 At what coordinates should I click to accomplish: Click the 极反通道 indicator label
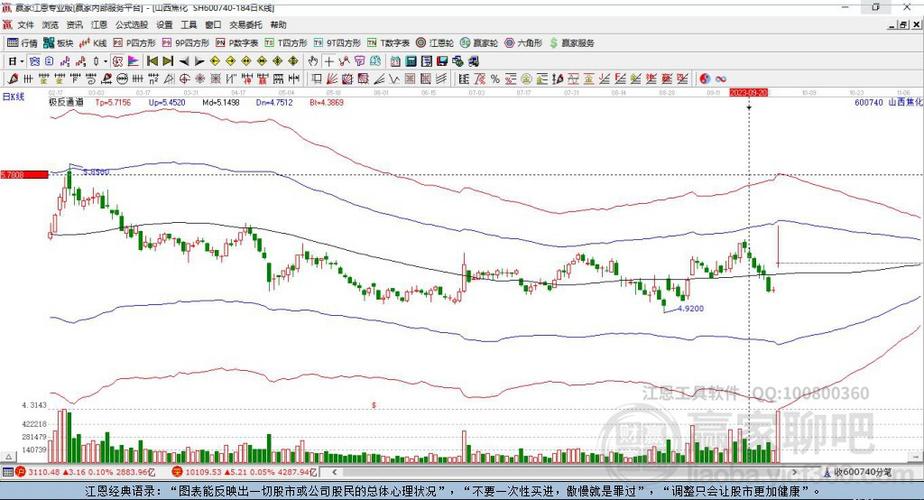66,102
